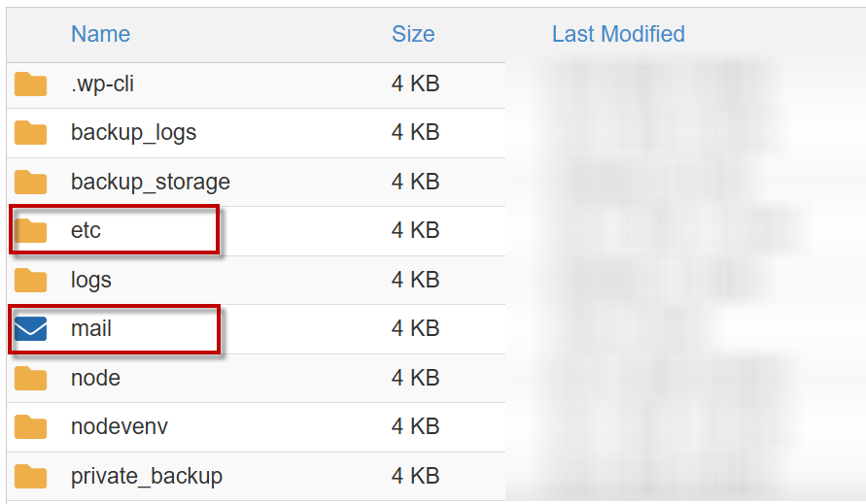Sort by the Last Modified column header
Image resolution: width=866 pixels, height=504 pixels.
[x=618, y=34]
